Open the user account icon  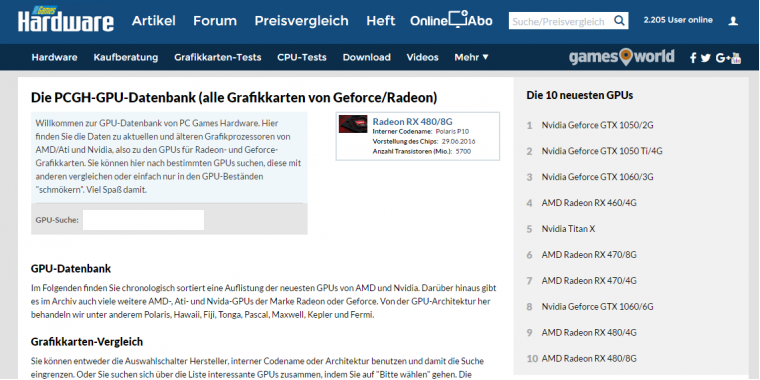click(x=733, y=21)
